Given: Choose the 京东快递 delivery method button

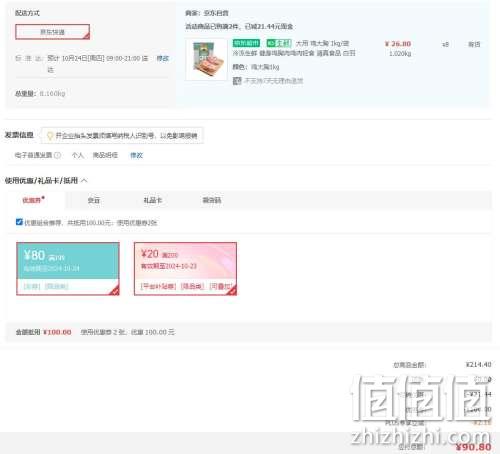Looking at the screenshot, I should click(x=53, y=32).
